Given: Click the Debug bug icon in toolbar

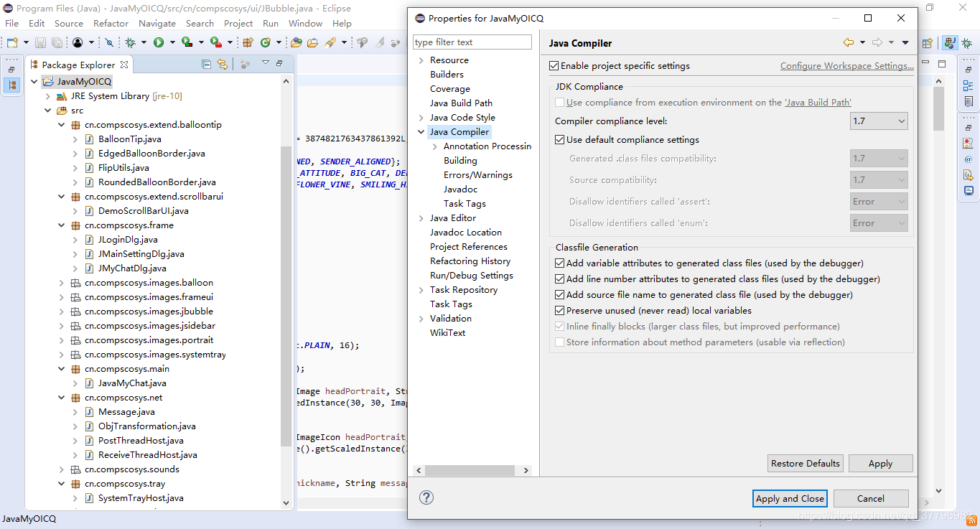Looking at the screenshot, I should (130, 43).
